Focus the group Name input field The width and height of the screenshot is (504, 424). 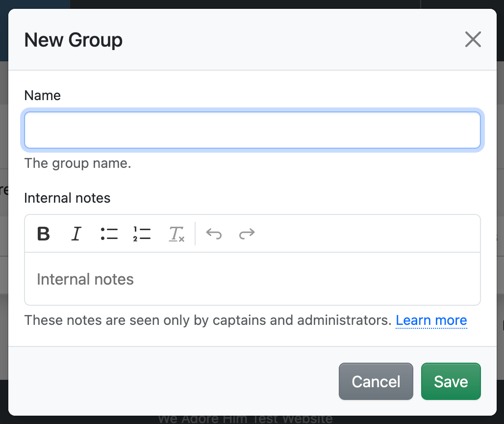coord(252,130)
